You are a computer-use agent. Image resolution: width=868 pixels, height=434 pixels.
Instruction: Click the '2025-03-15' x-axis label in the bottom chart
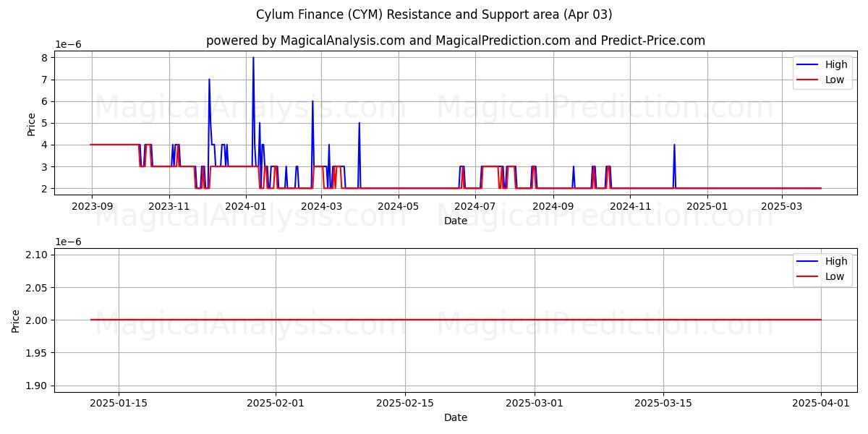(664, 404)
